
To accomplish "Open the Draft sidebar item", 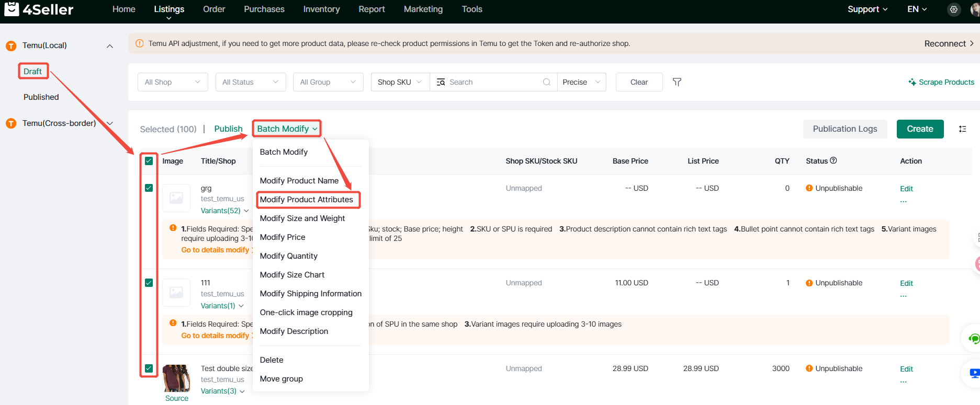I will 32,71.
